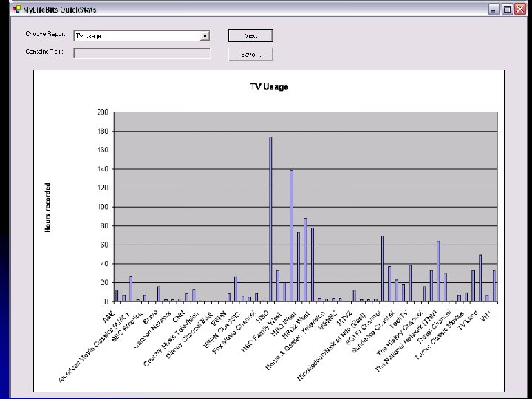The width and height of the screenshot is (532, 399).
Task: Focus the Contains Text input field
Action: 142,53
